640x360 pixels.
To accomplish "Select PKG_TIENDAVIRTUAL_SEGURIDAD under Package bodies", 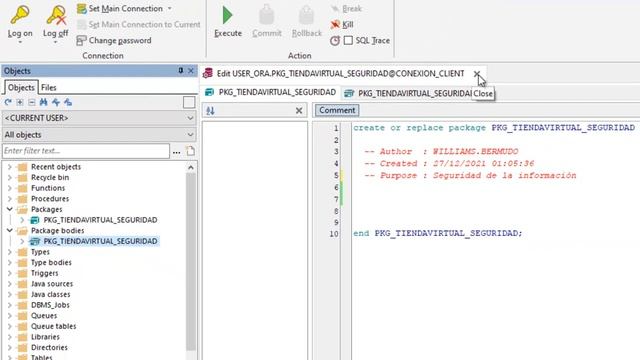I will [x=100, y=241].
